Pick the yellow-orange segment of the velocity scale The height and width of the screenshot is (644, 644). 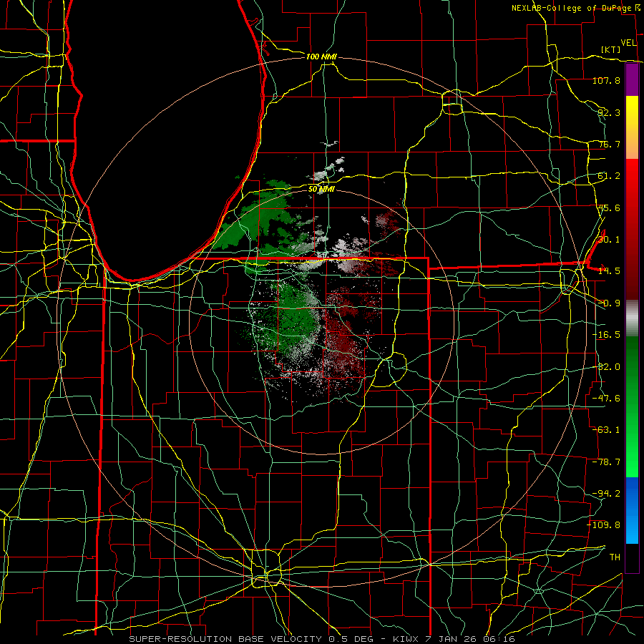point(632,127)
